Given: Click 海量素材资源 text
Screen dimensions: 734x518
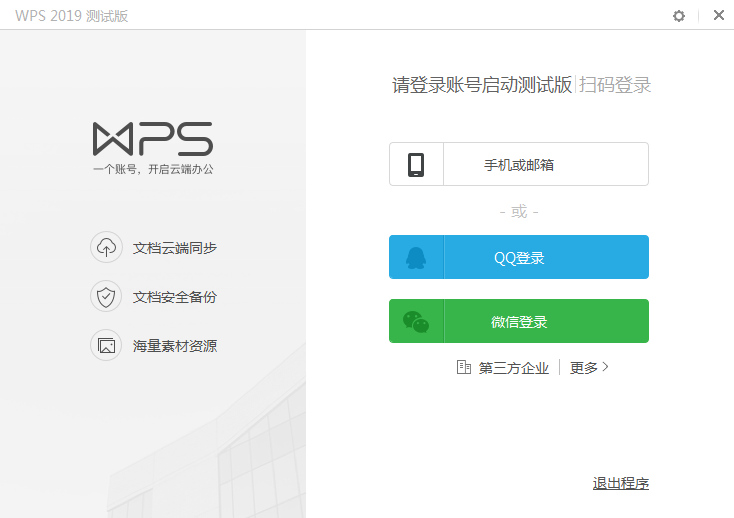Looking at the screenshot, I should [x=175, y=346].
